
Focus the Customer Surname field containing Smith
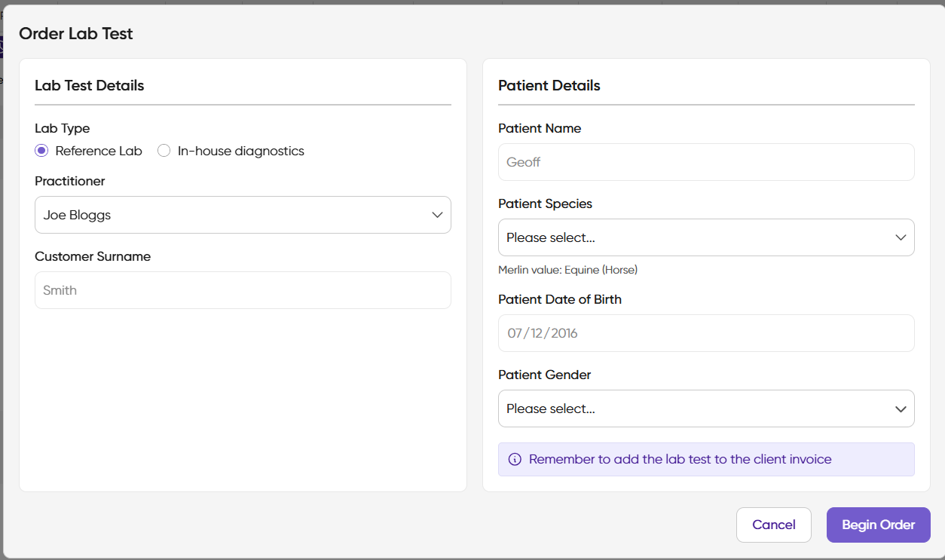click(243, 290)
